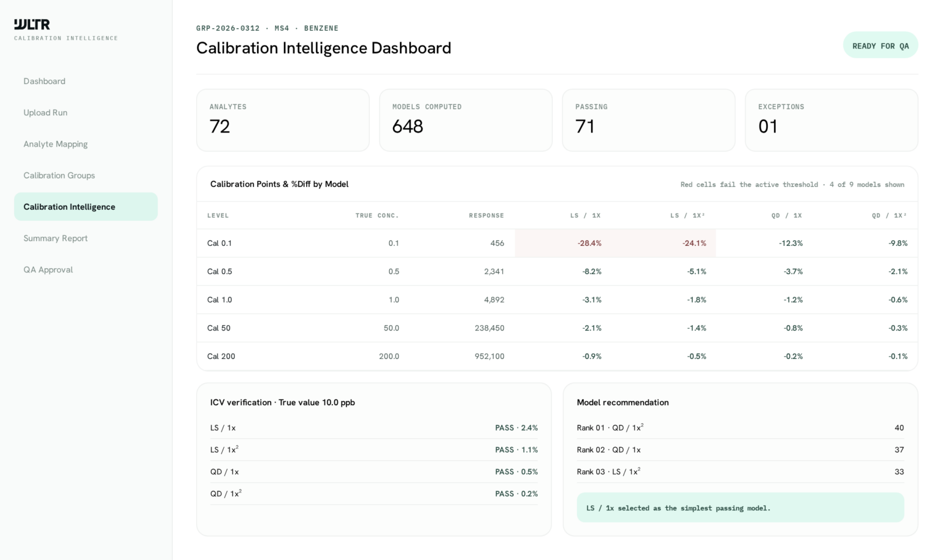Click the LS / 1x selected model note

tap(740, 507)
